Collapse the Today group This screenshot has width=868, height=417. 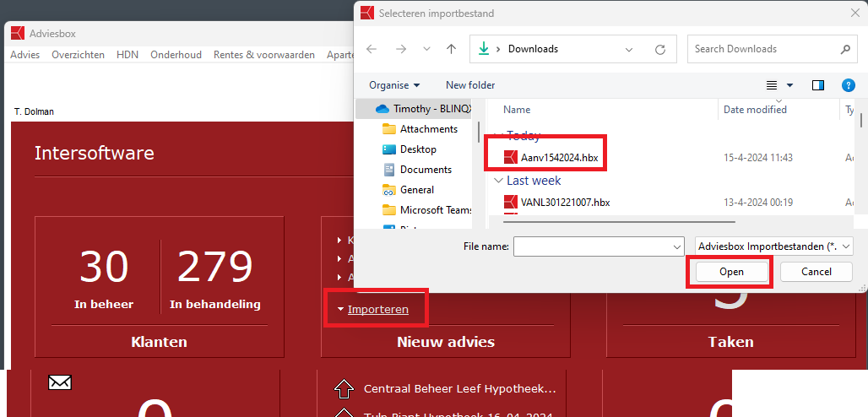coord(499,136)
